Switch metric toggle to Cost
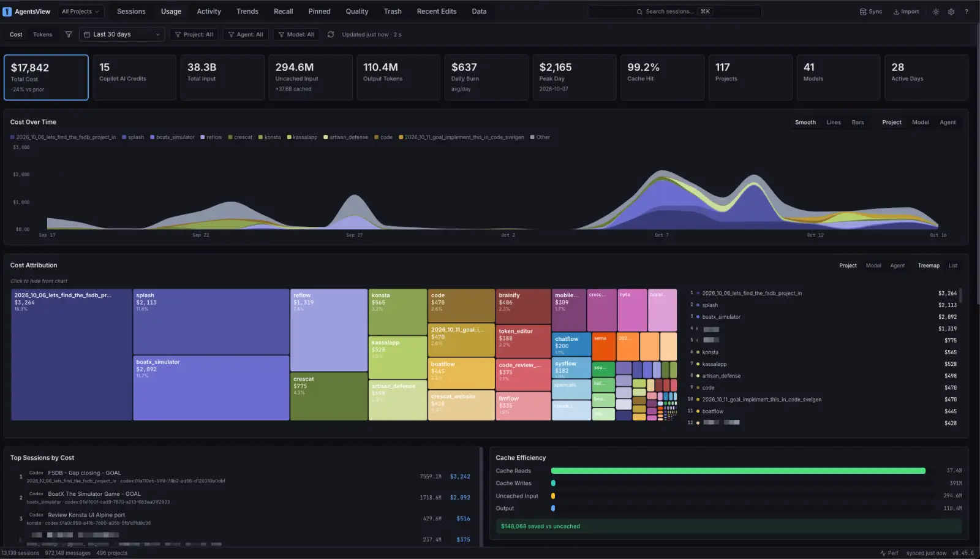 16,34
